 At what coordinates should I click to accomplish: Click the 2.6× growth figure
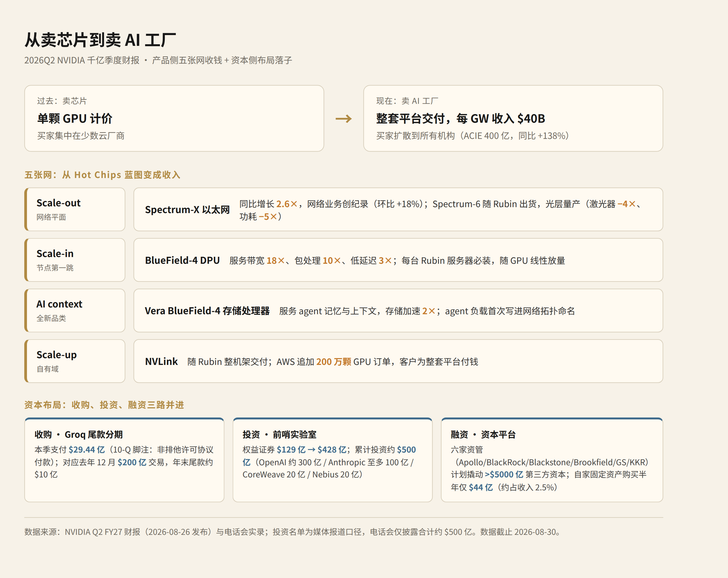coord(287,204)
